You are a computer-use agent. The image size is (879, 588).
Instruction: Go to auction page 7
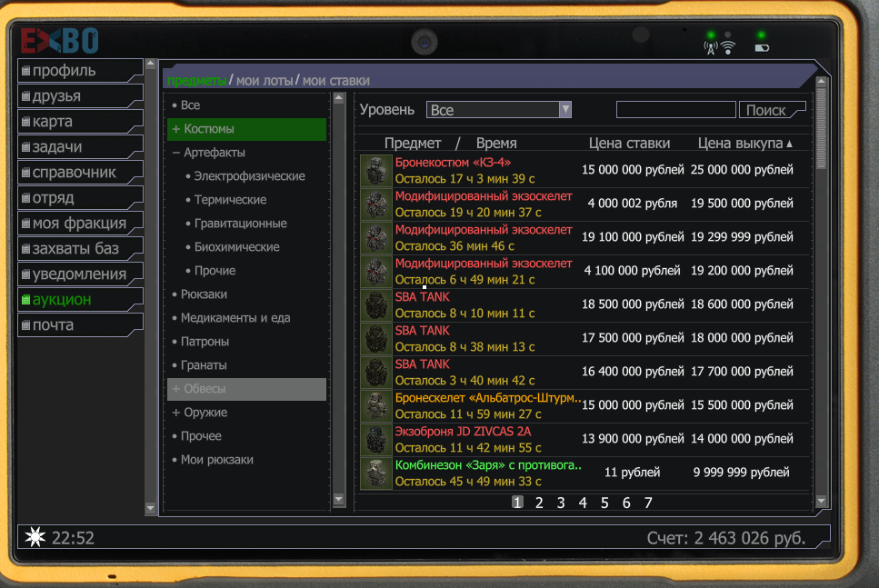tap(648, 503)
